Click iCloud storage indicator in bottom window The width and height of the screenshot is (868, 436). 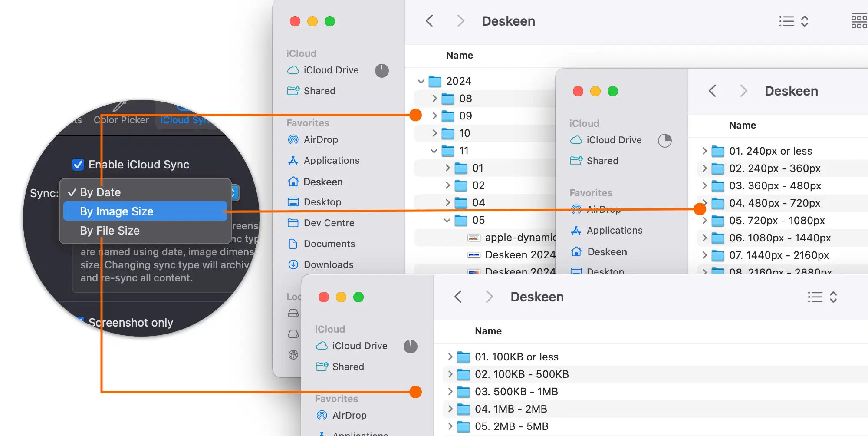click(x=411, y=346)
